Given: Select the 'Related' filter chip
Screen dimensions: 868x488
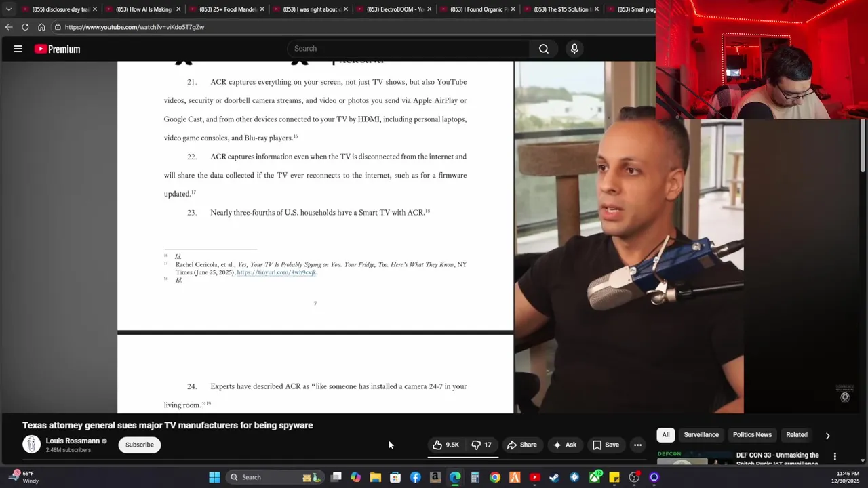Looking at the screenshot, I should (x=797, y=435).
